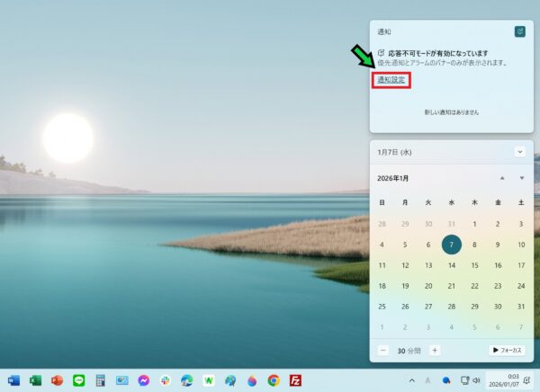Click the 2026年1月 month header

[393, 178]
